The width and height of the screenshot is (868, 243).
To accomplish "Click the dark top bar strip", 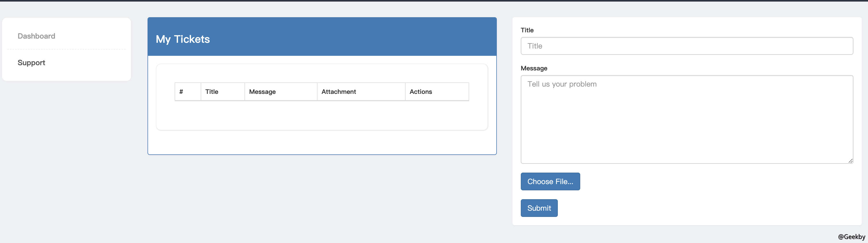I will [434, 1].
